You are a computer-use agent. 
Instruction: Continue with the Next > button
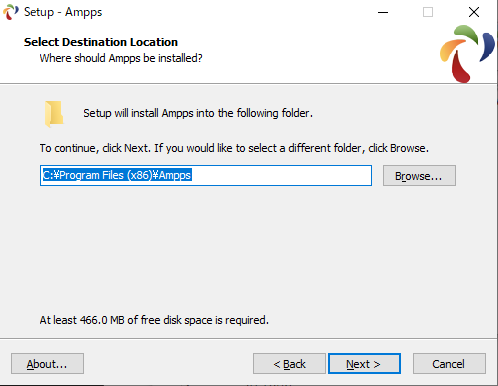click(364, 364)
